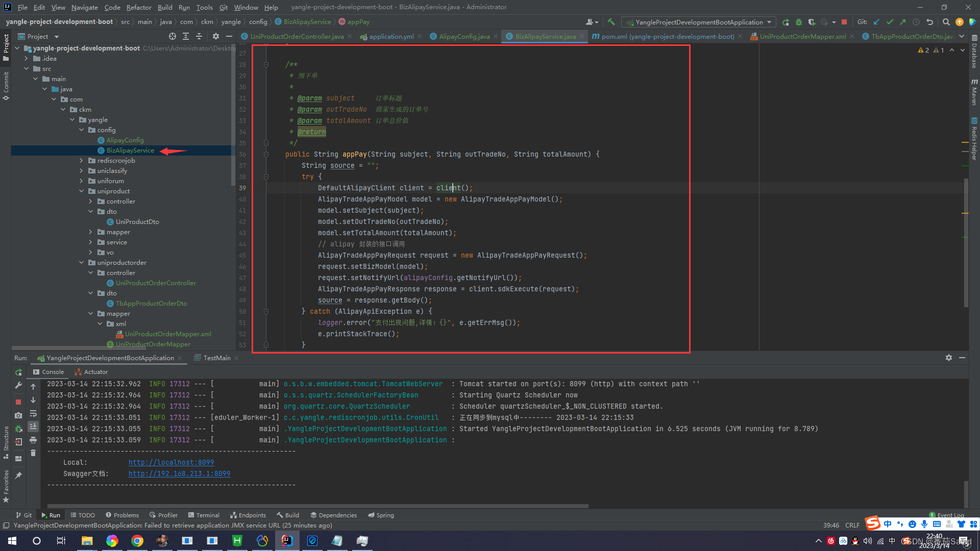Switch to UniProductOrderMapper.xml tab
980x551 pixels.
(802, 36)
